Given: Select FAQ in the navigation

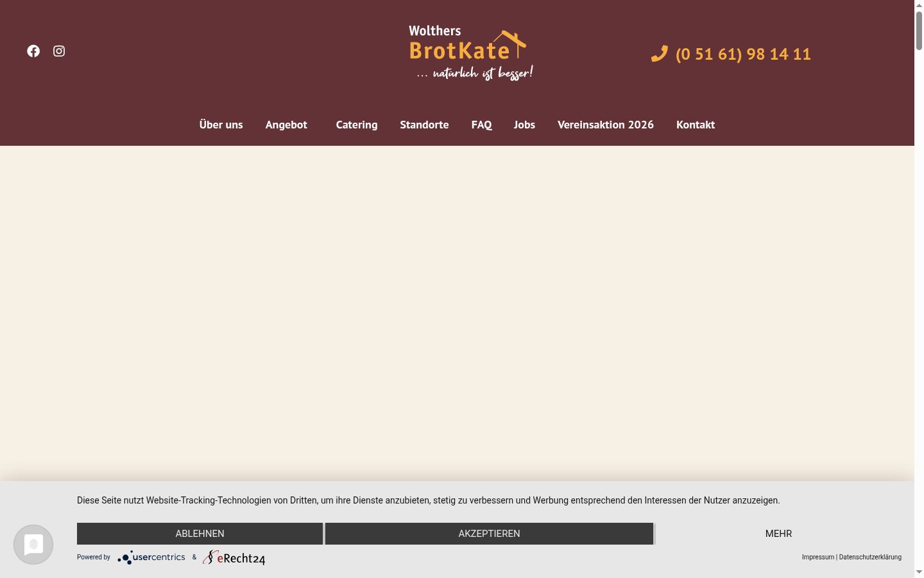Looking at the screenshot, I should tap(481, 125).
